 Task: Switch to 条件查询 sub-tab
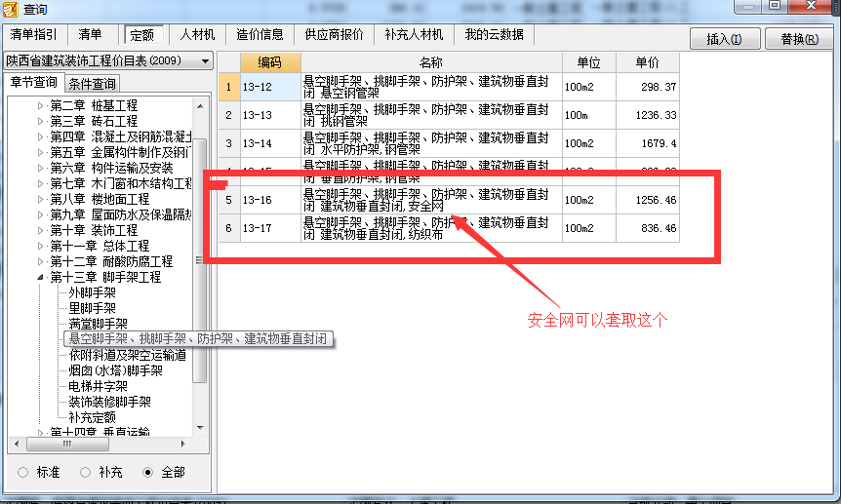(x=93, y=84)
